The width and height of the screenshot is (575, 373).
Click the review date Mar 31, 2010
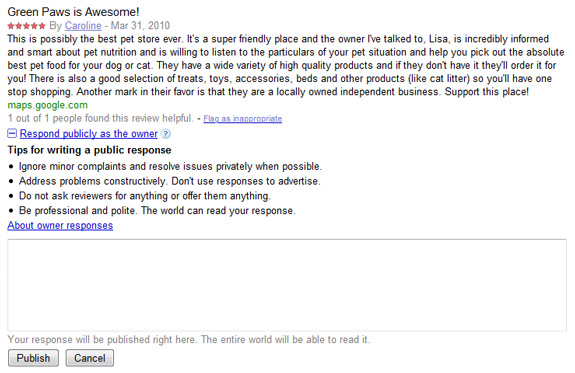[x=140, y=26]
